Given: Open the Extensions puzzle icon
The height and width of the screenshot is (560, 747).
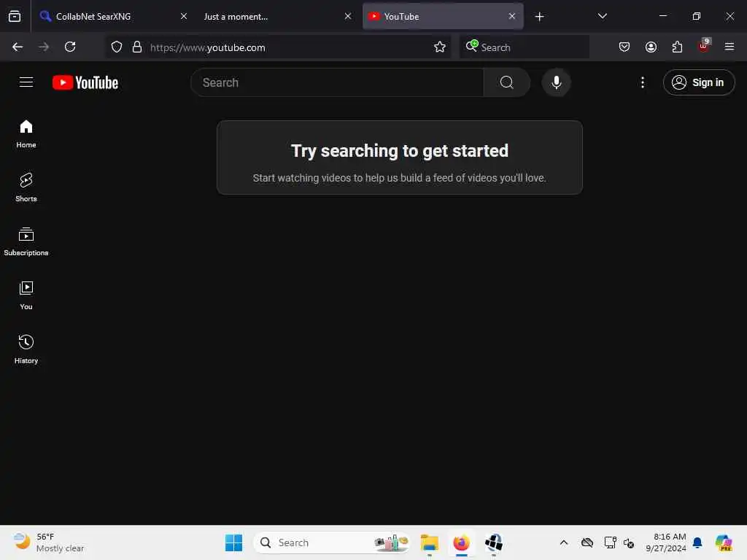Looking at the screenshot, I should pyautogui.click(x=677, y=47).
